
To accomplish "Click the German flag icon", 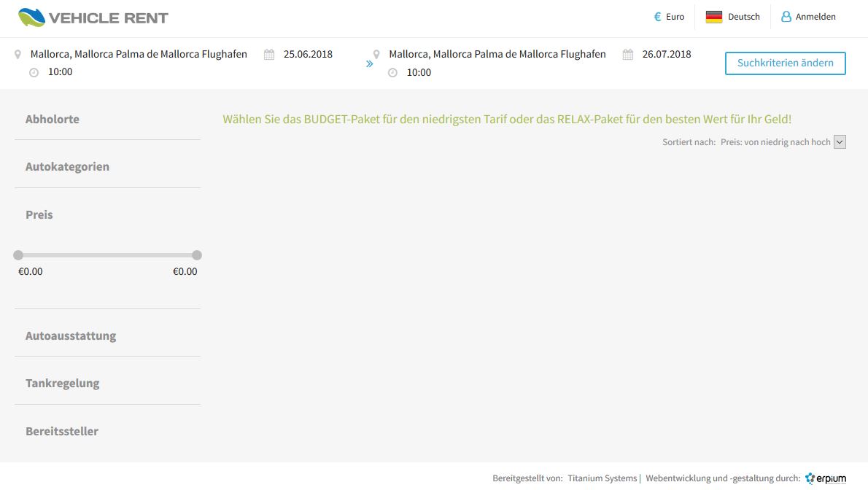I will pos(713,17).
